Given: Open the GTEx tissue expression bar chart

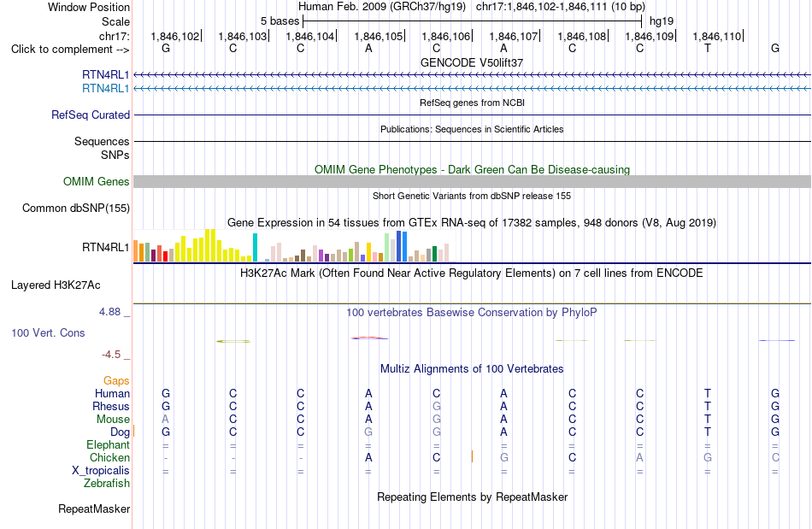Looking at the screenshot, I should click(x=291, y=246).
